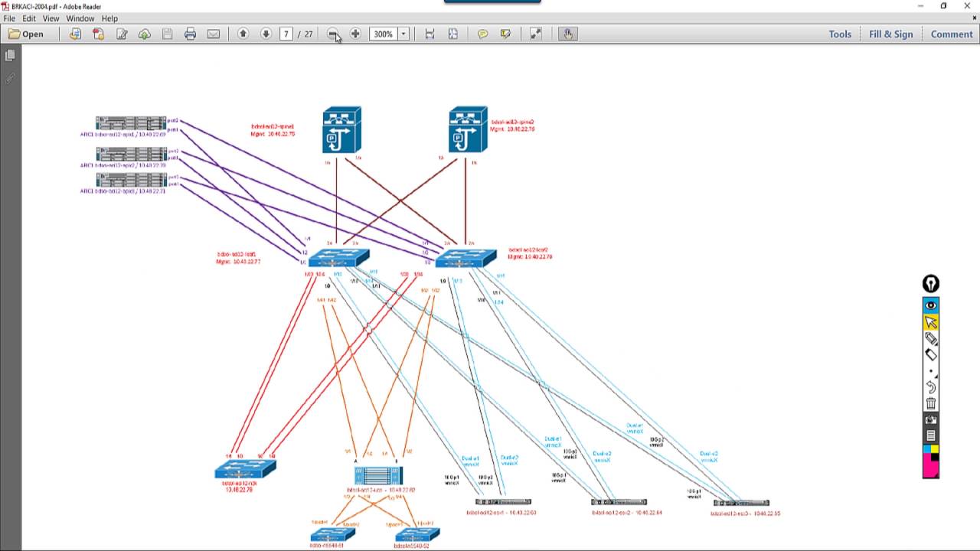Click the page number field showing 7
This screenshot has height=551, width=980.
tap(286, 34)
